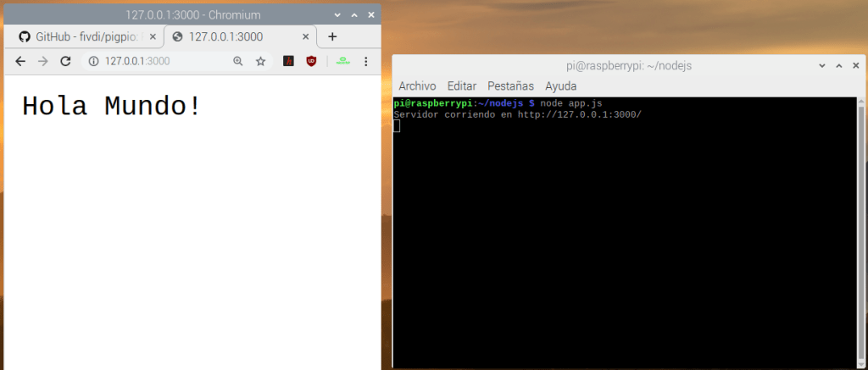Switch to the GitHub fivdi/pigpio tab
Viewport: 868px width, 370px height.
[x=81, y=36]
